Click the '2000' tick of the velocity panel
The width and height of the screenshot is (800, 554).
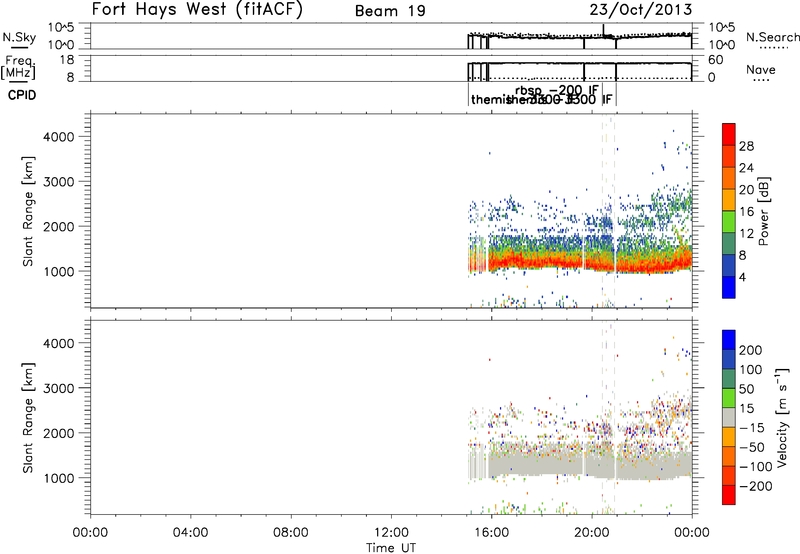58,433
